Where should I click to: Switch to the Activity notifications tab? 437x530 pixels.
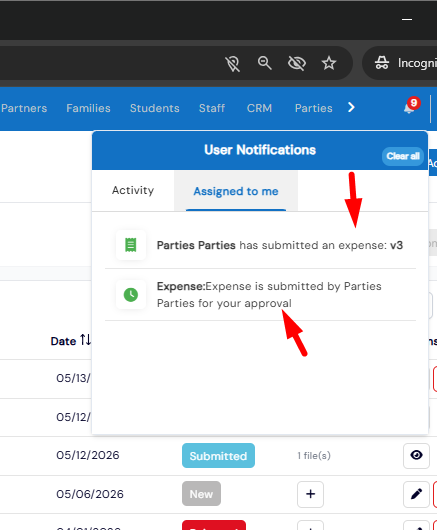pos(133,191)
